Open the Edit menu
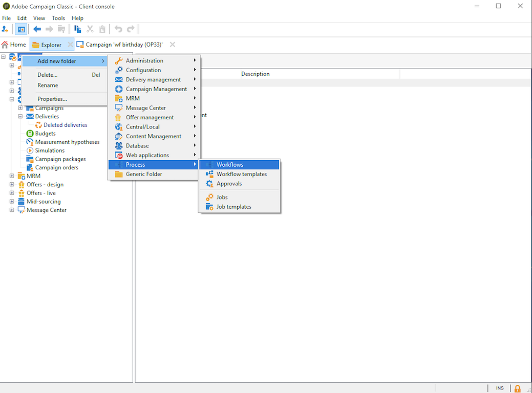Viewport: 532px width, 393px height. [x=22, y=18]
